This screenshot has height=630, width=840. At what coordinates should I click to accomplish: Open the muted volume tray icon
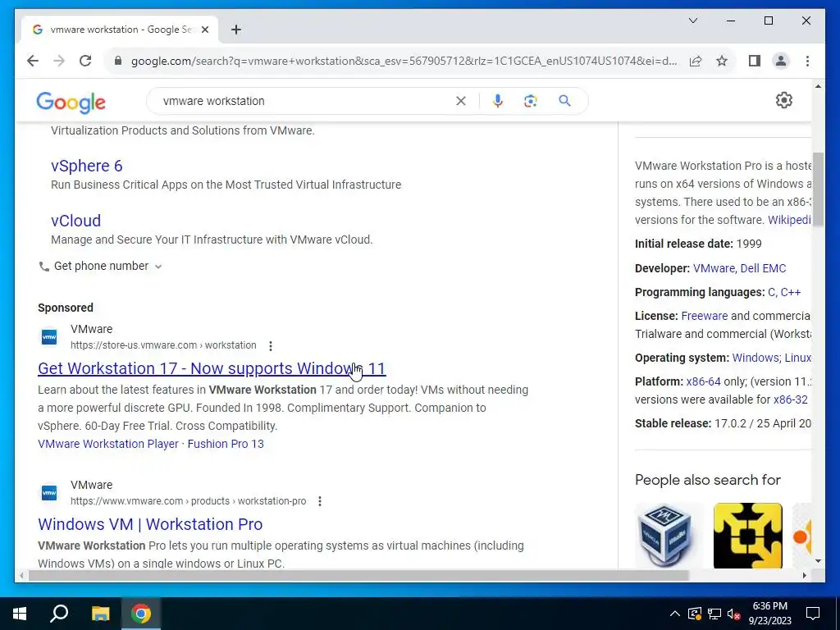coord(733,614)
